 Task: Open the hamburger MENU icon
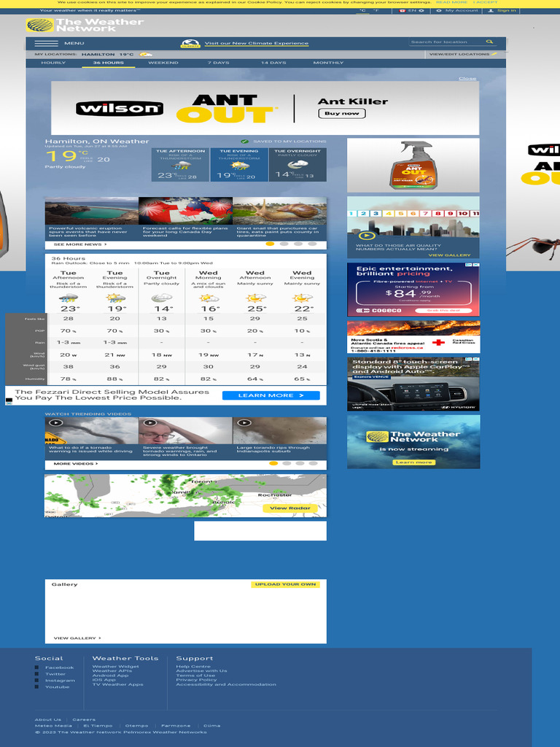click(46, 43)
